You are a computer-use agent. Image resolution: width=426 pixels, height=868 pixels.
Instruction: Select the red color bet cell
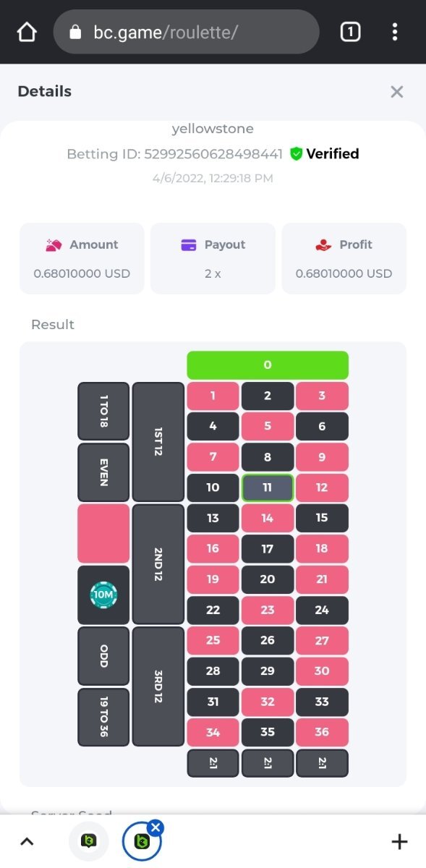tap(103, 534)
